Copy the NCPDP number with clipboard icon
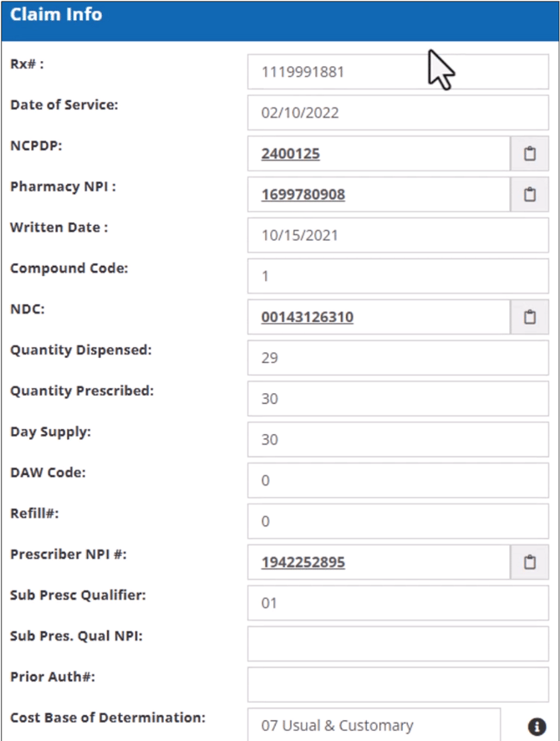This screenshot has height=741, width=560. [x=529, y=154]
